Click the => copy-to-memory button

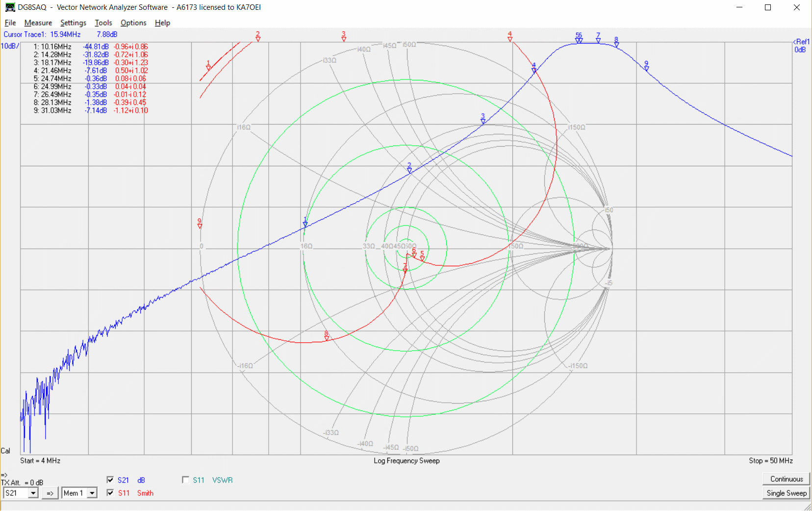50,493
